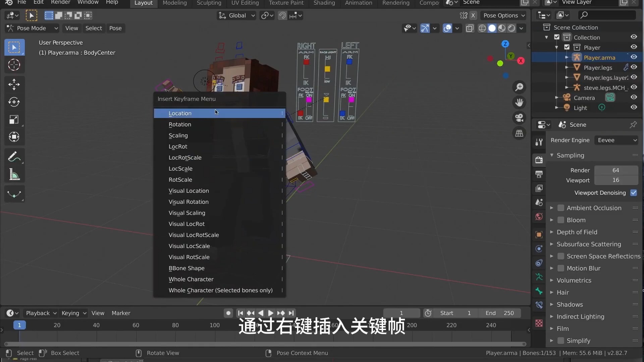Open the Keying popover
Image resolution: width=644 pixels, height=362 pixels.
(73, 313)
